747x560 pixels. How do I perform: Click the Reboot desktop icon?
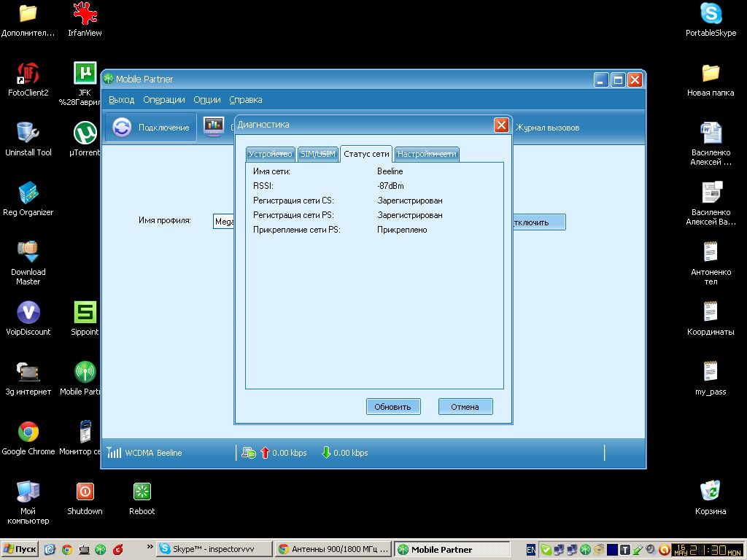click(142, 498)
